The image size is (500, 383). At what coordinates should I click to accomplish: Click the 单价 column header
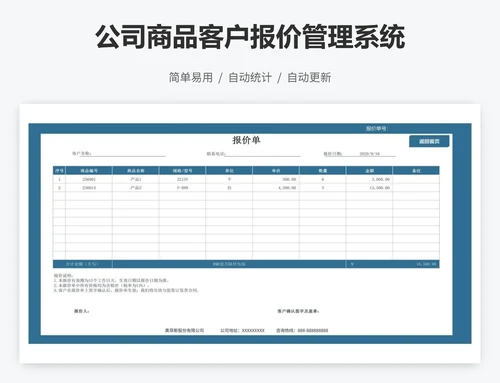pyautogui.click(x=276, y=171)
